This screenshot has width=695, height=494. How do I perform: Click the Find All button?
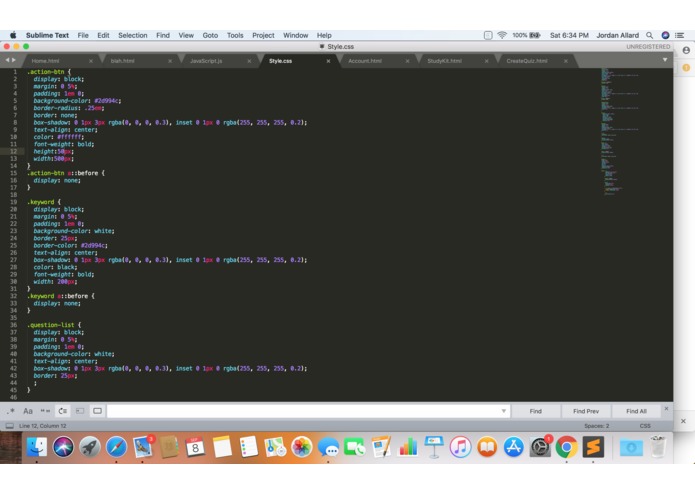tap(636, 411)
